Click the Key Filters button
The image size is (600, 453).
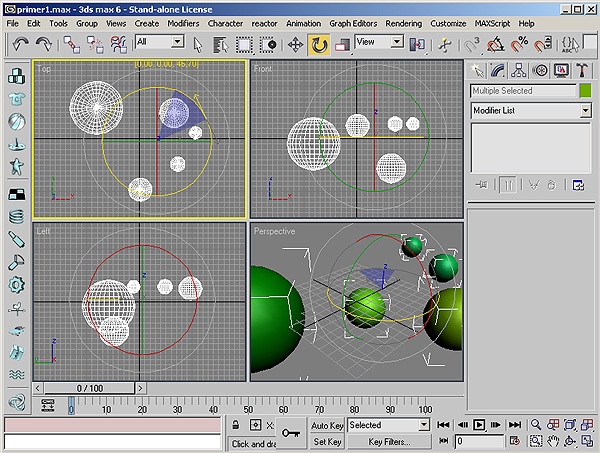389,441
